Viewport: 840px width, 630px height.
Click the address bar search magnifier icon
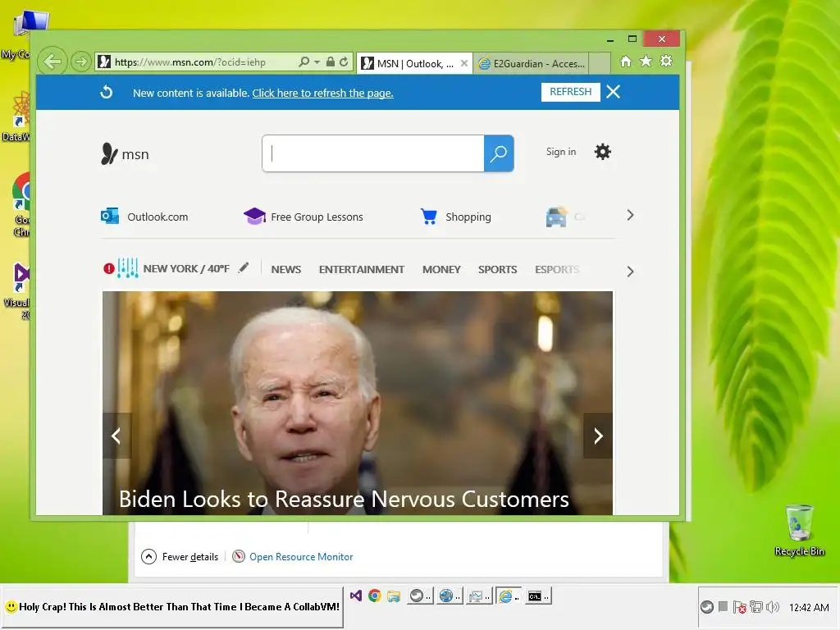(x=304, y=62)
